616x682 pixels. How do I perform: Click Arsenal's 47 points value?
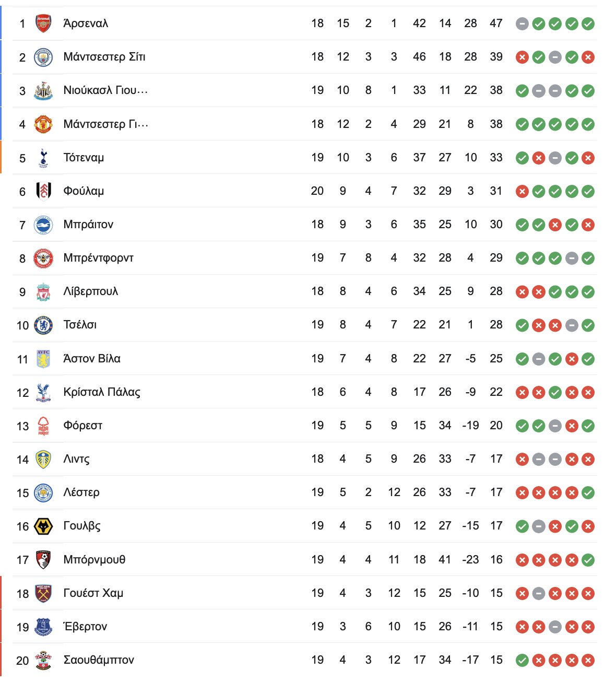496,23
